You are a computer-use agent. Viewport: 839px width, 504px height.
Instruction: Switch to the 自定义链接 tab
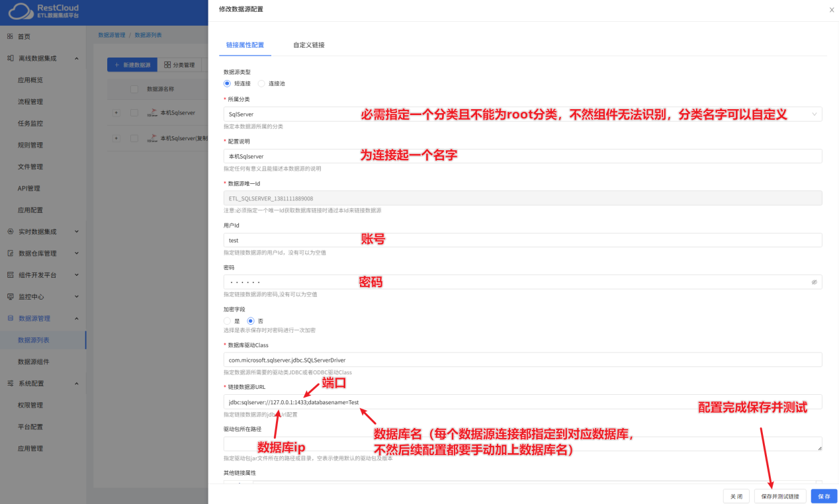309,45
